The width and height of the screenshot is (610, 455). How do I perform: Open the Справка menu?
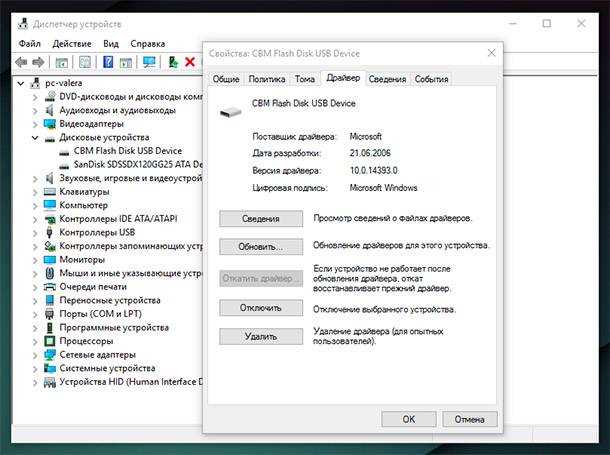(148, 44)
